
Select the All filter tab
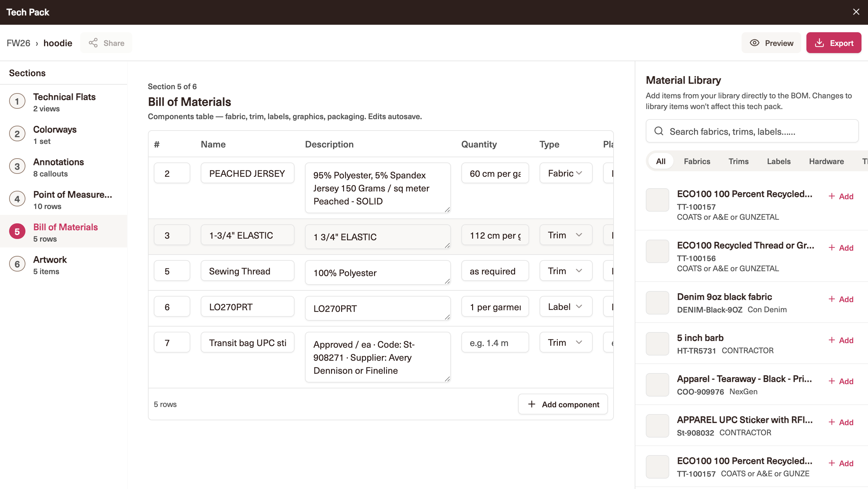click(x=660, y=161)
